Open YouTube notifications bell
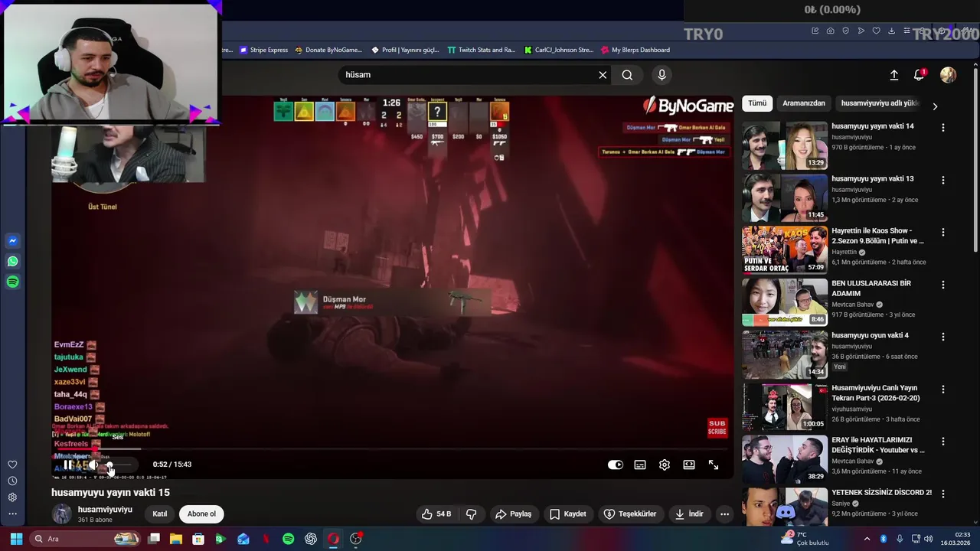The image size is (980, 551). click(919, 75)
